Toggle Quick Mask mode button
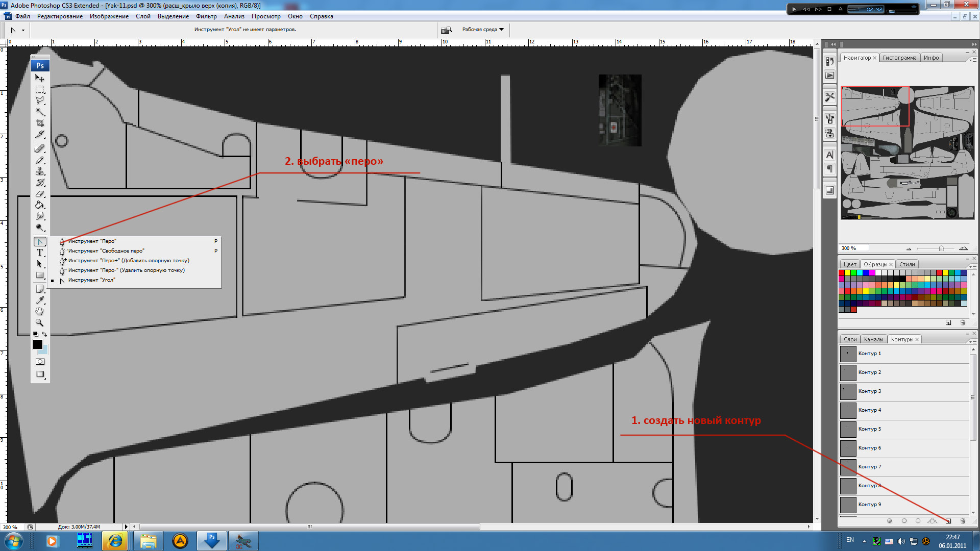The width and height of the screenshot is (980, 551). click(40, 362)
